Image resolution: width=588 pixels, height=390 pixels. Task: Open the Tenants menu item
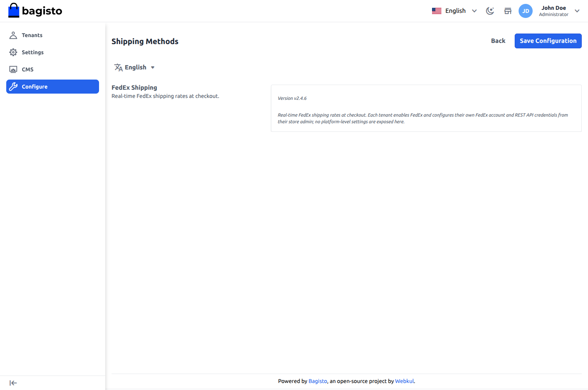click(x=53, y=35)
